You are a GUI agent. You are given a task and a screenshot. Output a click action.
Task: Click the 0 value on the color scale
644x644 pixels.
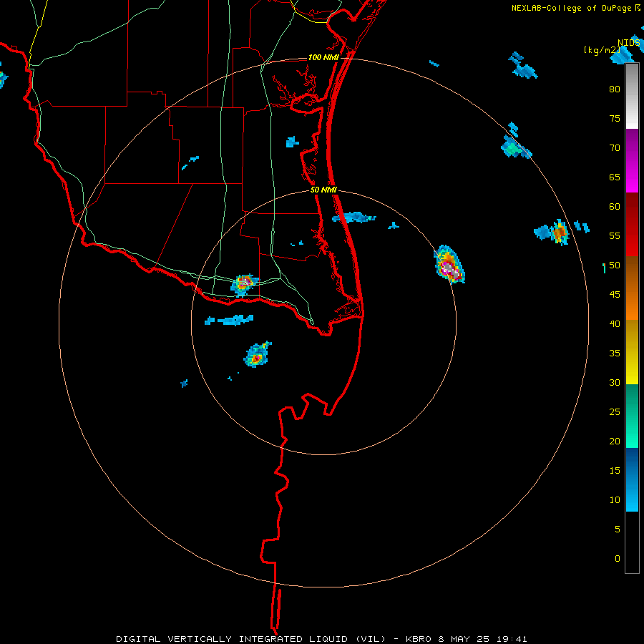[618, 559]
